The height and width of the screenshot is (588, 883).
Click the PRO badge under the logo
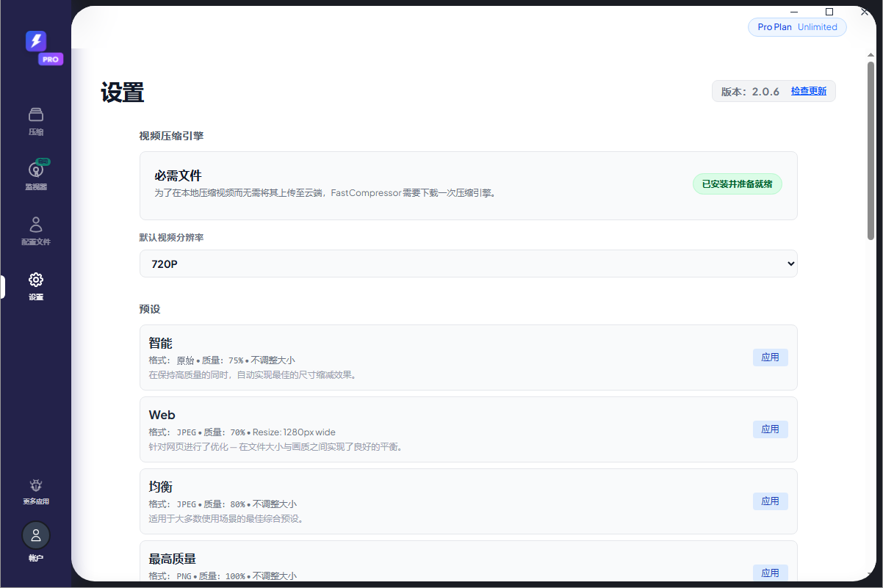(x=51, y=59)
